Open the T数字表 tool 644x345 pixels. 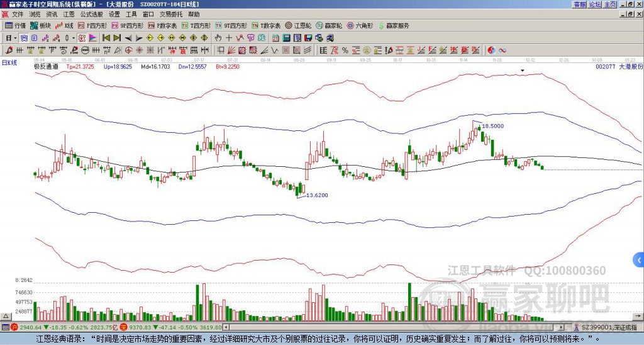pyautogui.click(x=266, y=25)
